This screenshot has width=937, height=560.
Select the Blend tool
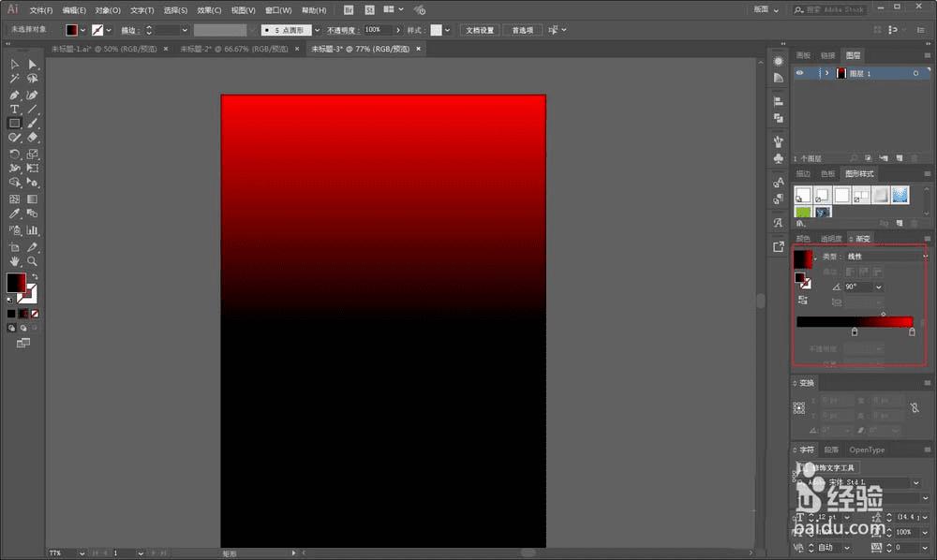click(32, 214)
